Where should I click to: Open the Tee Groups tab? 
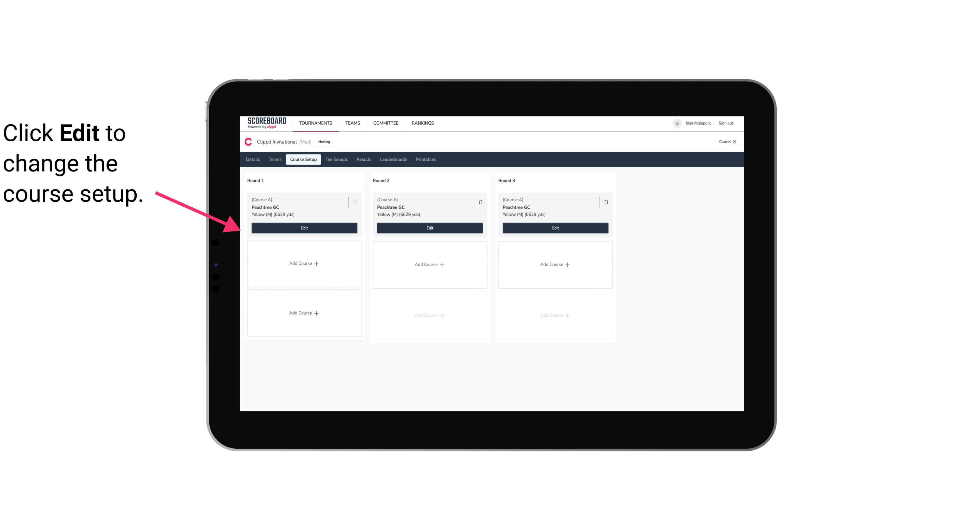coord(336,160)
